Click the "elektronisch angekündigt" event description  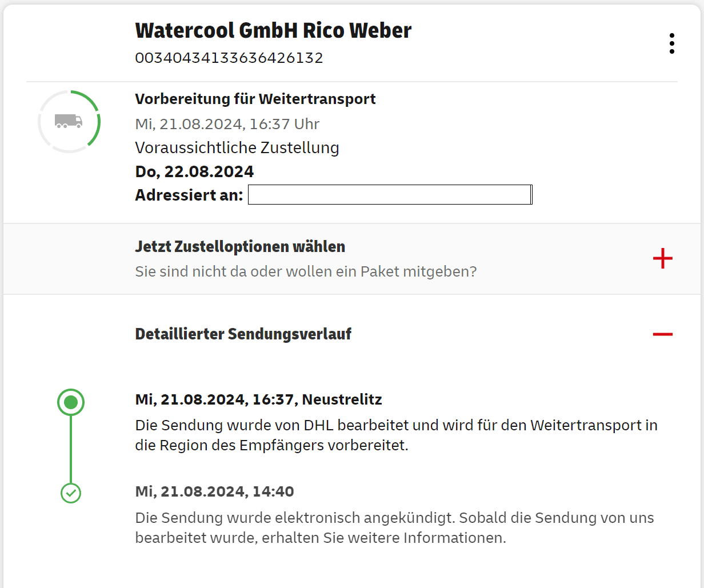point(394,527)
